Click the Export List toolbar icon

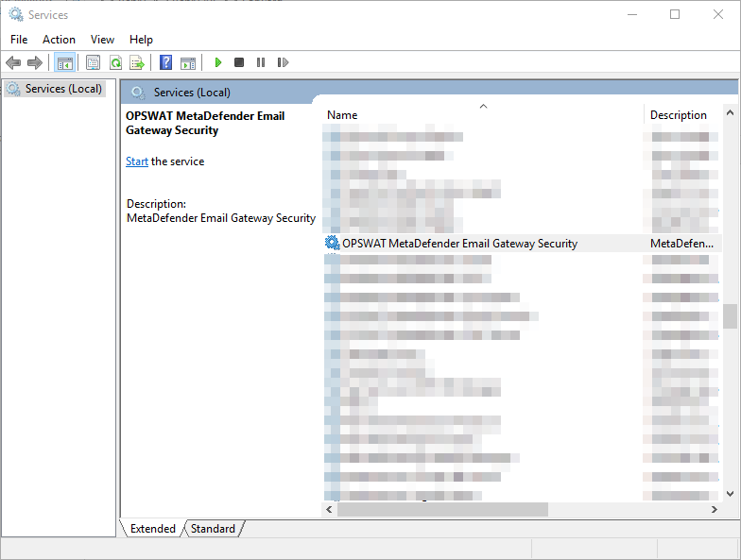tap(137, 62)
